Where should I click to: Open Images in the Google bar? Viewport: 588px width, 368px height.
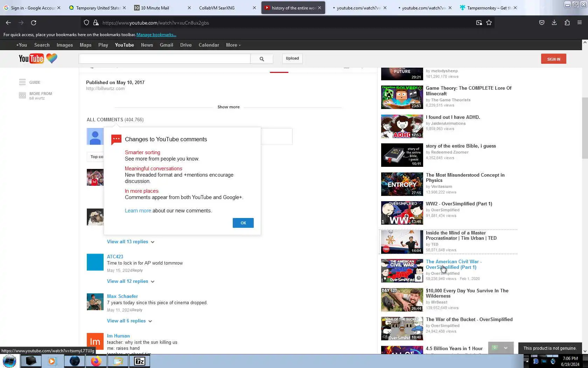click(x=65, y=45)
